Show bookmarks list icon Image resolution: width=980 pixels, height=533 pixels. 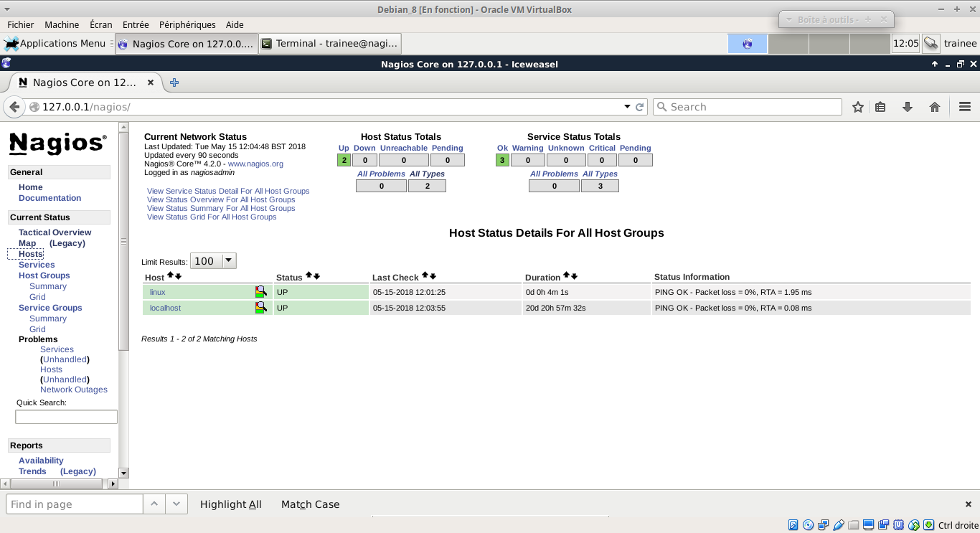(881, 107)
